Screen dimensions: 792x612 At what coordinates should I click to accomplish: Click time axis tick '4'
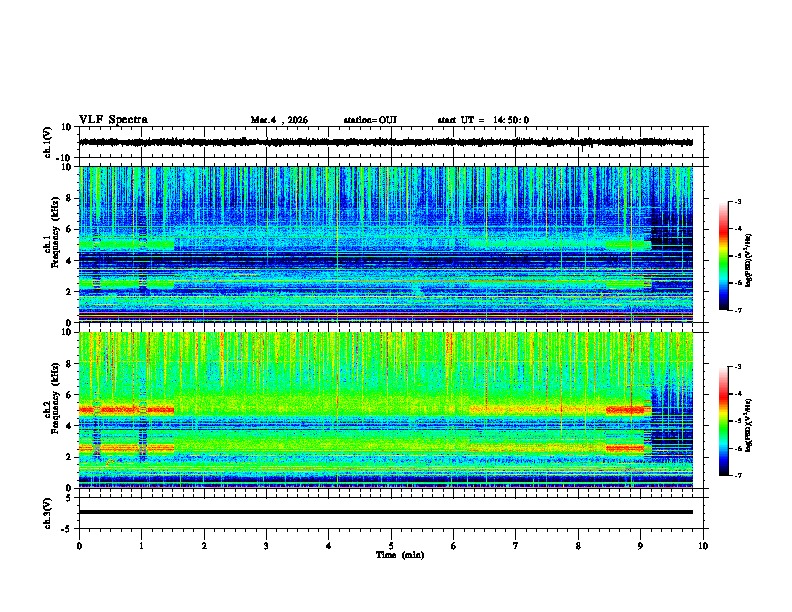pos(329,546)
